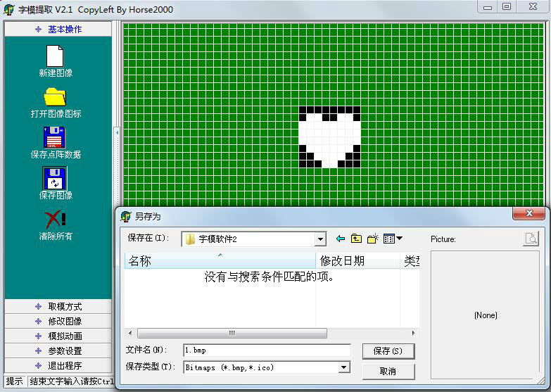Open the 参数设置 section
551x392 pixels.
point(58,350)
